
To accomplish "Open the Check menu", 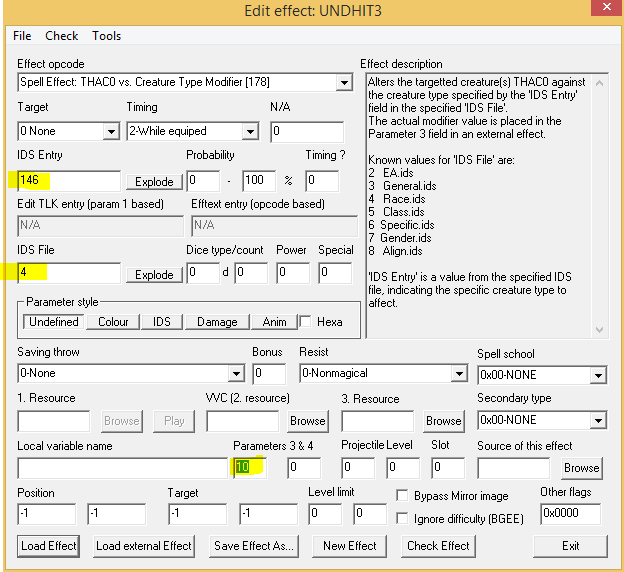I will coord(61,36).
